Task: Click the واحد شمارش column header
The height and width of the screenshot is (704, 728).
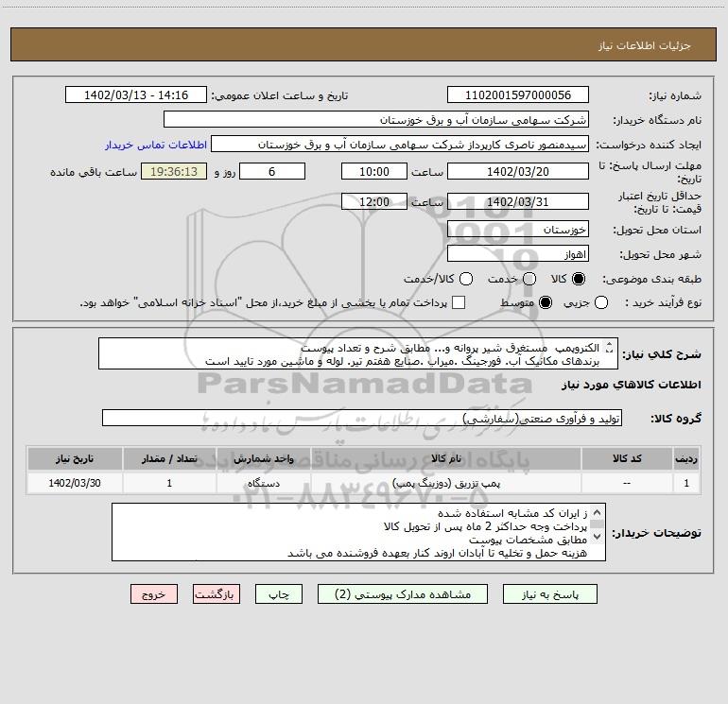Action: (263, 458)
